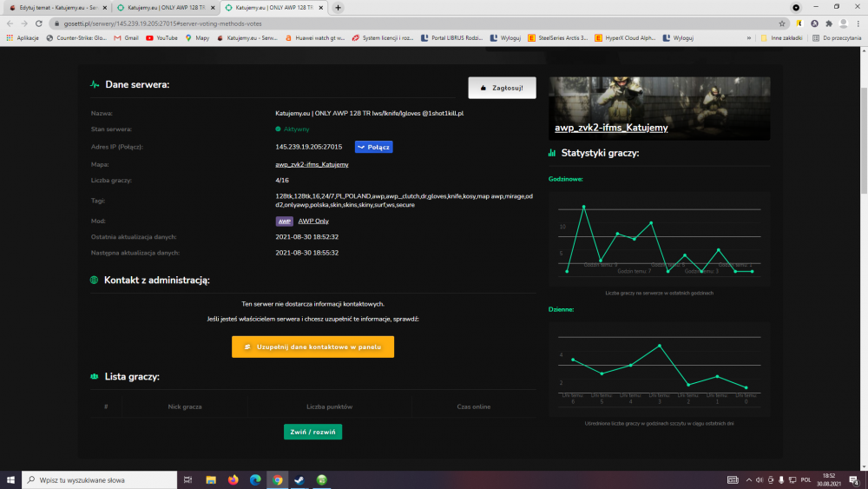This screenshot has height=489, width=868.
Task: Click the Zagłosuj! vote button
Action: click(502, 88)
